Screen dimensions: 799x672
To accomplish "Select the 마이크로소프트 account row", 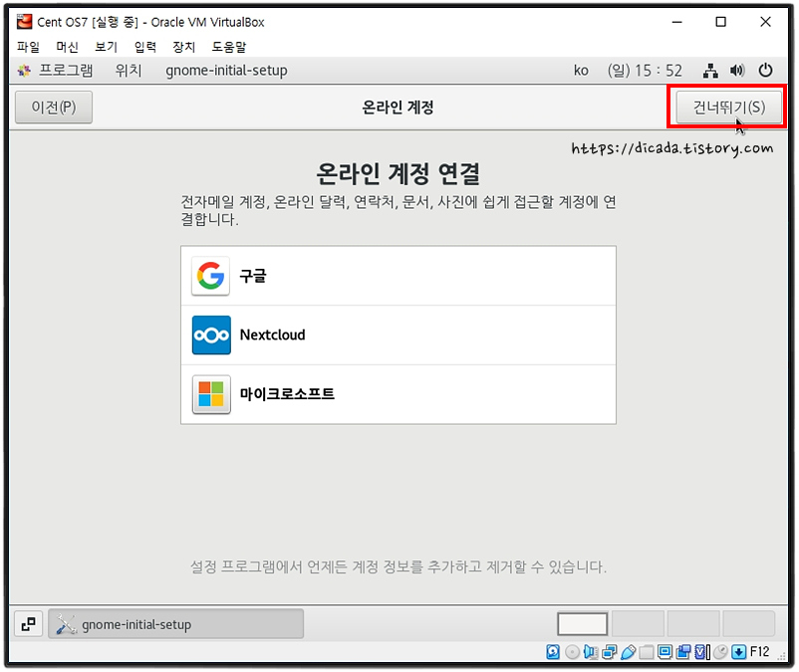I will pyautogui.click(x=399, y=394).
